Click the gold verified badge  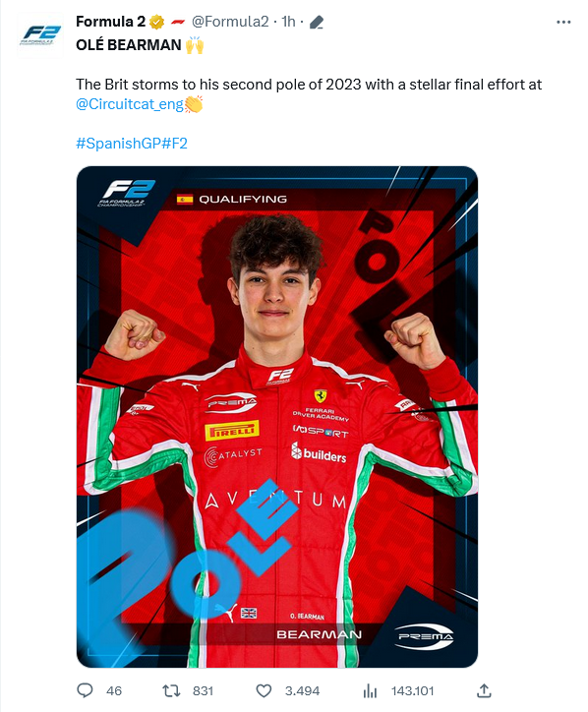pyautogui.click(x=157, y=22)
